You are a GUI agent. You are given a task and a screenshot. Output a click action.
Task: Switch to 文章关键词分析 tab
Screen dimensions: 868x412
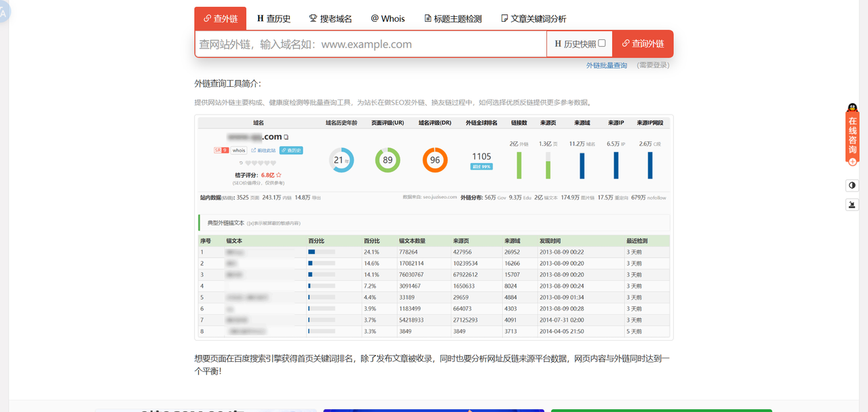point(533,18)
